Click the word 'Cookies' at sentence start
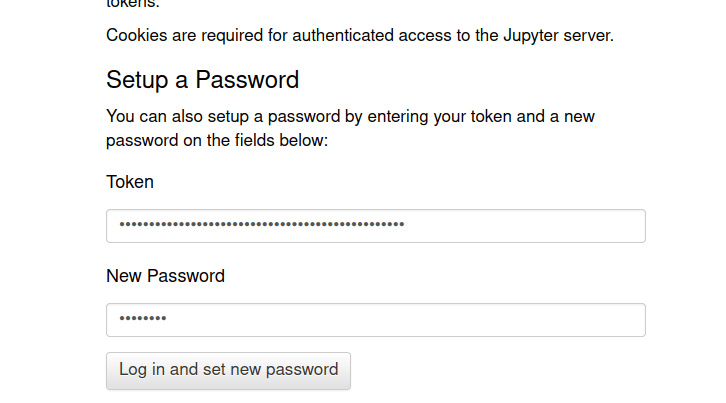Viewport: 726px width, 403px height. click(137, 36)
